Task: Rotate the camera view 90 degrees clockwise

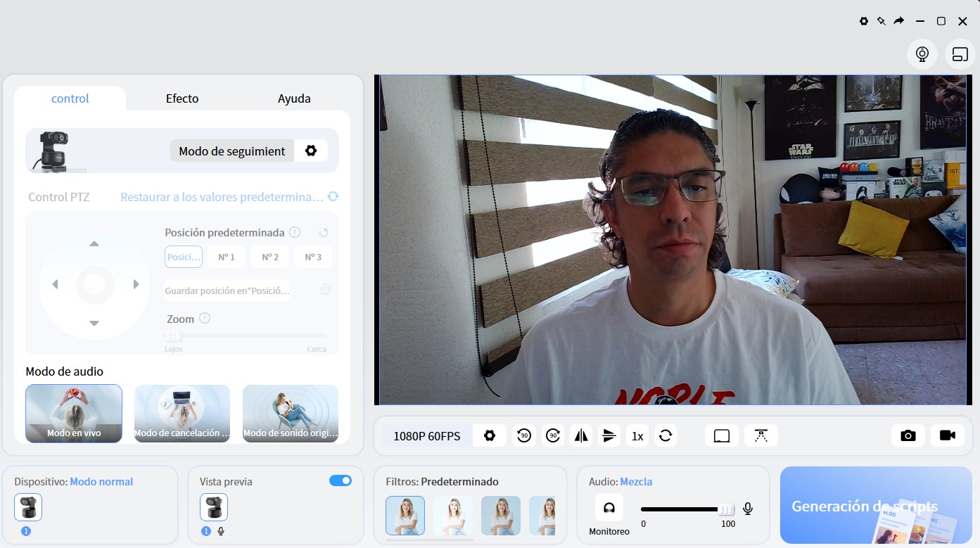Action: point(553,435)
